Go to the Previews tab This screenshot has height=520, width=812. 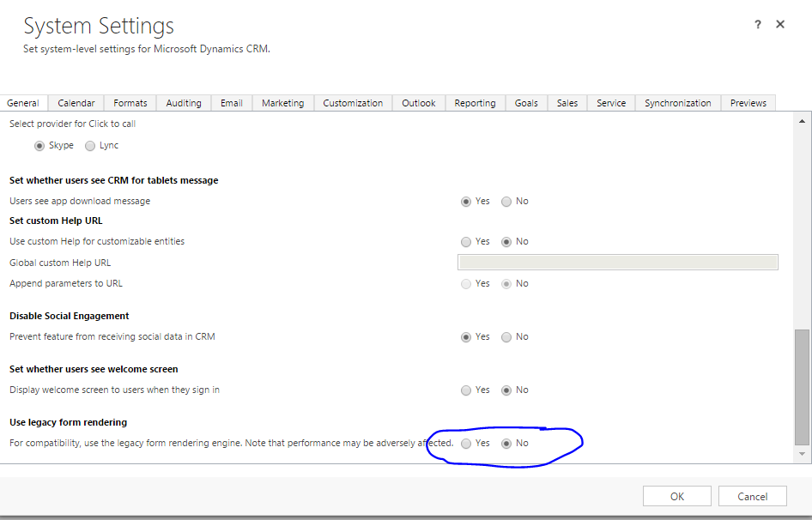point(748,103)
